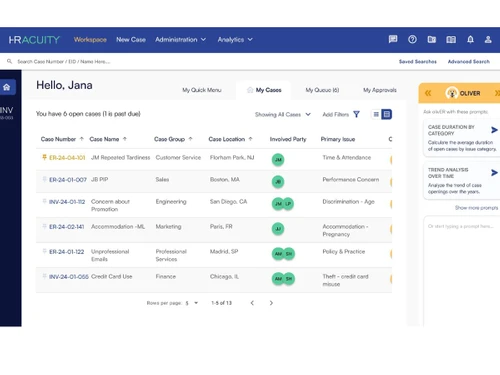Open Advanced Search
This screenshot has width=500, height=375.
click(x=469, y=61)
